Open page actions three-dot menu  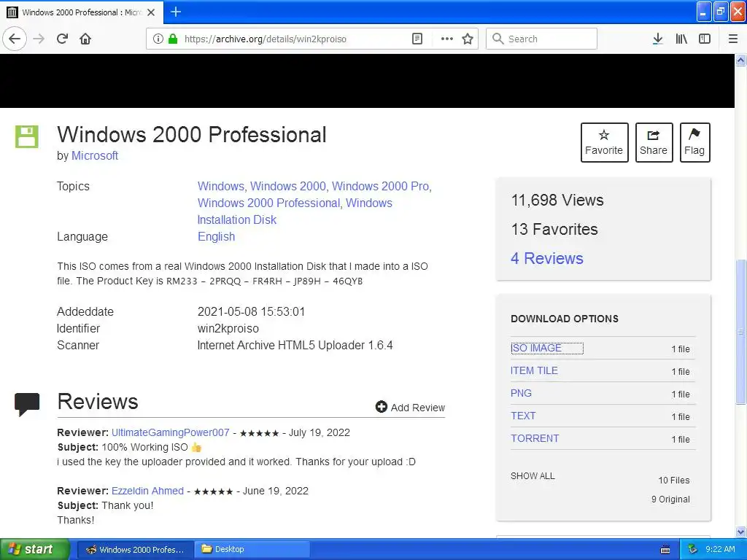tap(446, 39)
